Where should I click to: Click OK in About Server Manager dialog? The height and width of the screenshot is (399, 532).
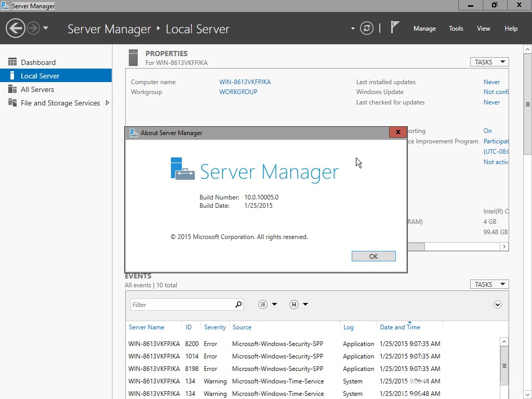373,256
